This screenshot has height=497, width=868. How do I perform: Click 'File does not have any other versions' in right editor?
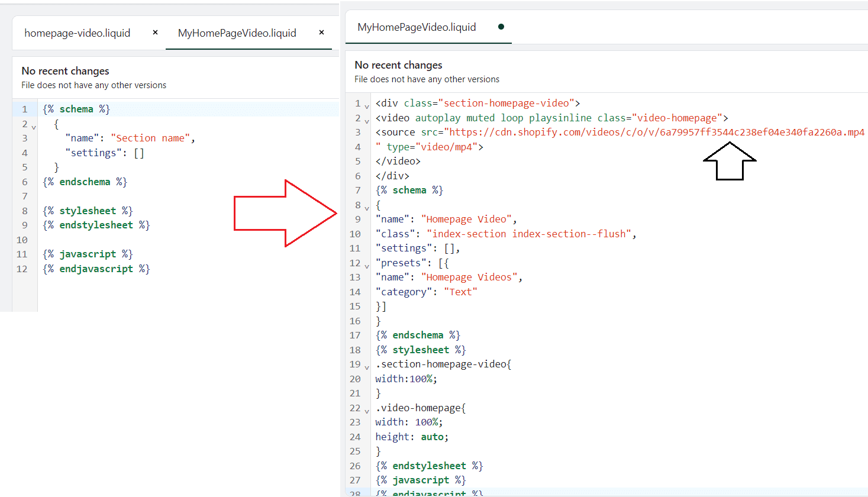pyautogui.click(x=427, y=79)
